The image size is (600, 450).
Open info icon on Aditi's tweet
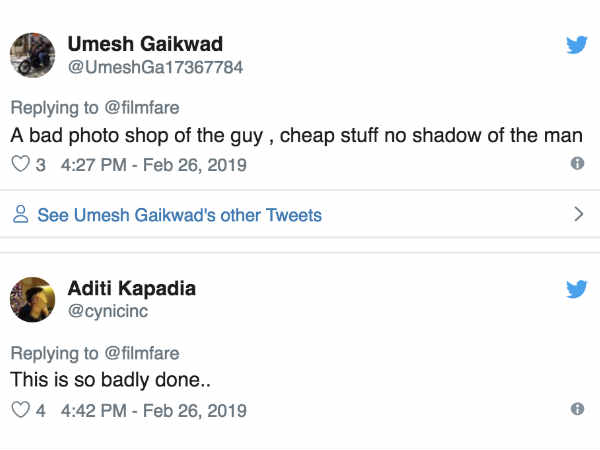coord(577,409)
